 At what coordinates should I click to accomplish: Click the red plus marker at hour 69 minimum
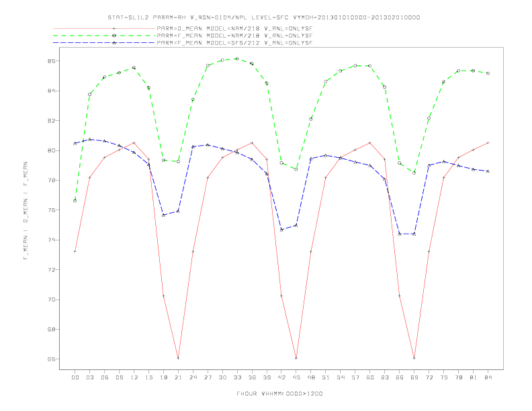[x=414, y=358]
